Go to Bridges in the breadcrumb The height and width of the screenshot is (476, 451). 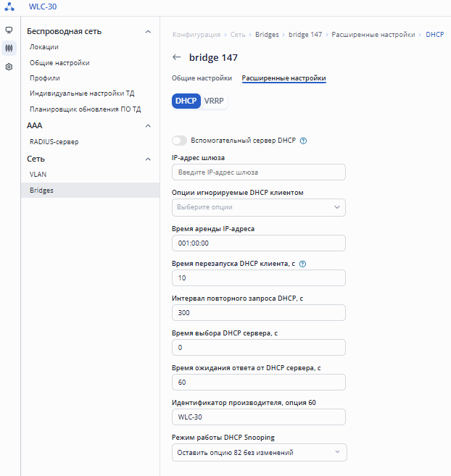267,35
